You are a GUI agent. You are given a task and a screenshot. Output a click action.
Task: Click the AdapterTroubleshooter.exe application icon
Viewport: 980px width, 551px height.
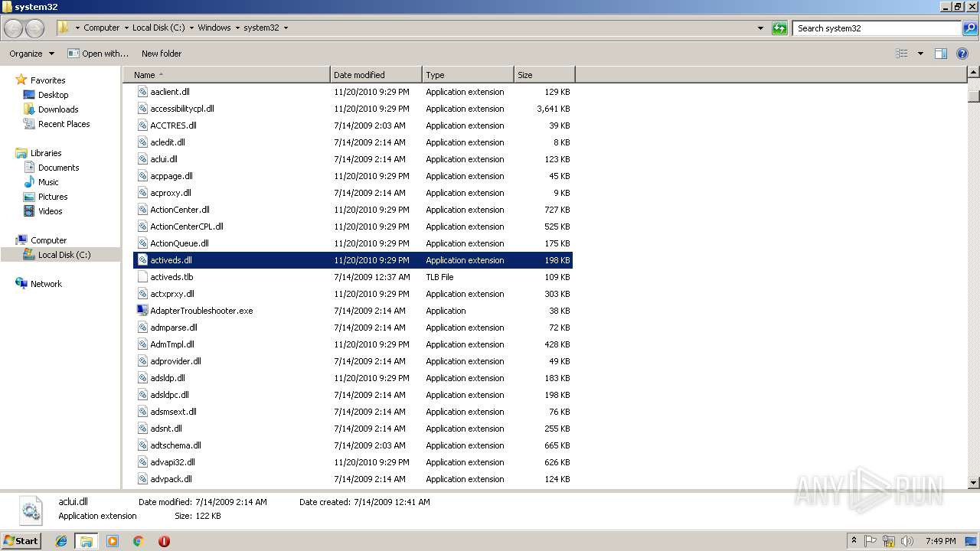pos(142,311)
